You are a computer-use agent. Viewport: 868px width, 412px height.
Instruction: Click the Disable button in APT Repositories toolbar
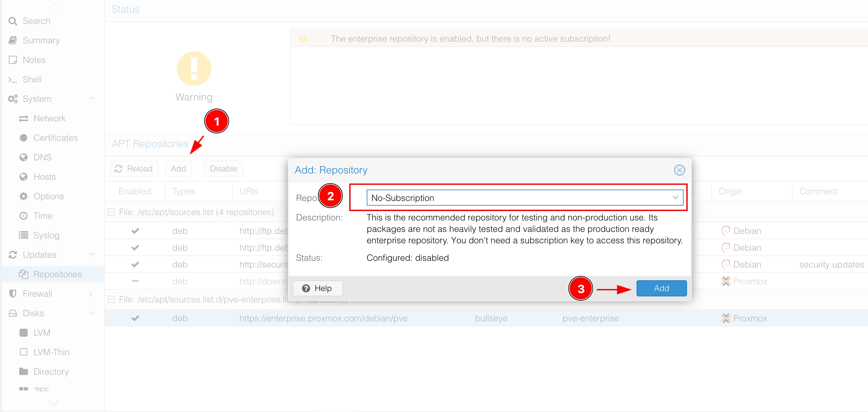tap(223, 169)
